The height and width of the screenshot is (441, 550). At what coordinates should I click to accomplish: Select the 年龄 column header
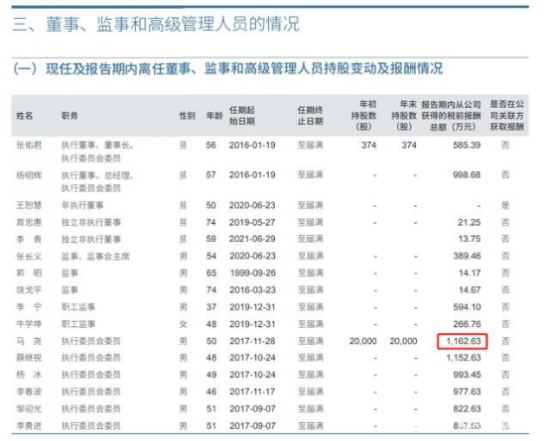click(214, 115)
